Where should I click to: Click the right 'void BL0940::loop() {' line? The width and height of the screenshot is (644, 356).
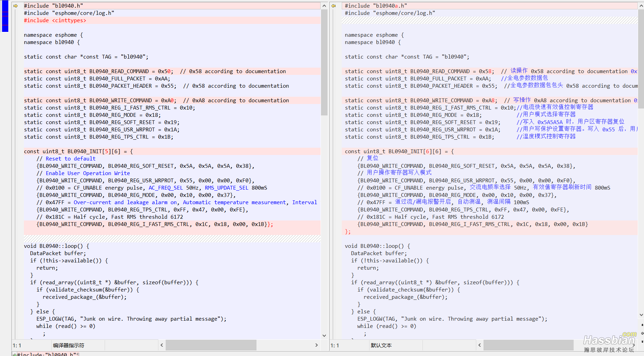tap(377, 246)
